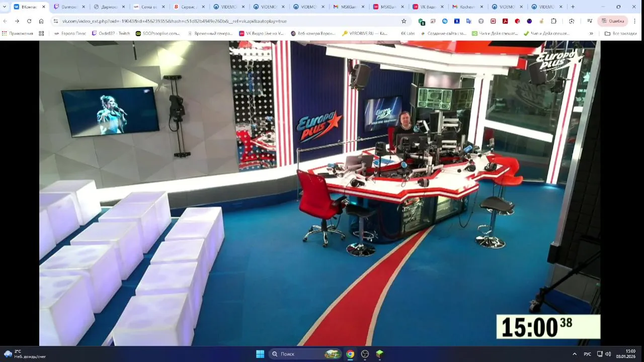
Task: Close the ВКонтакте tab
Action: point(44,7)
